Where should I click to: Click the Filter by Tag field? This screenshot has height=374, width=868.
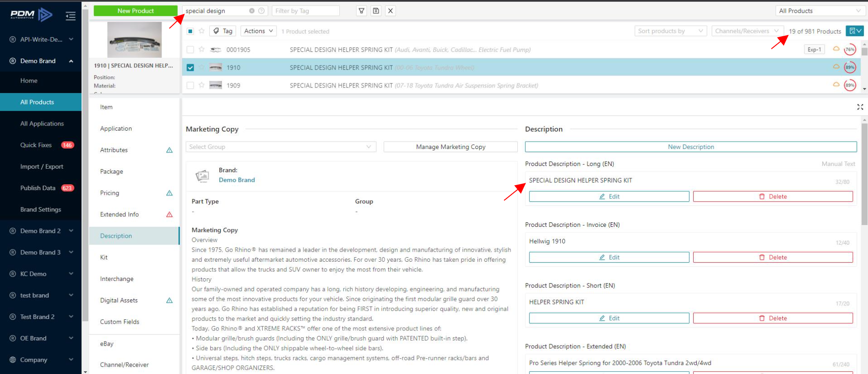tap(305, 11)
